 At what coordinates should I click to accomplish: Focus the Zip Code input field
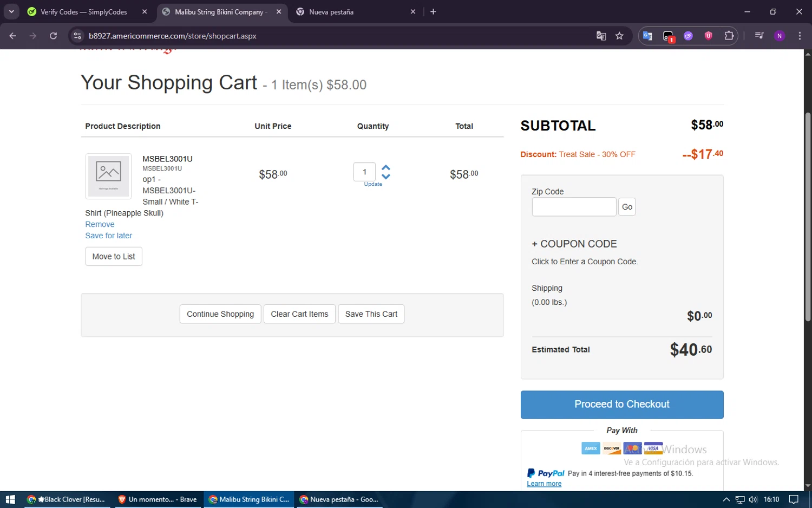coord(574,207)
